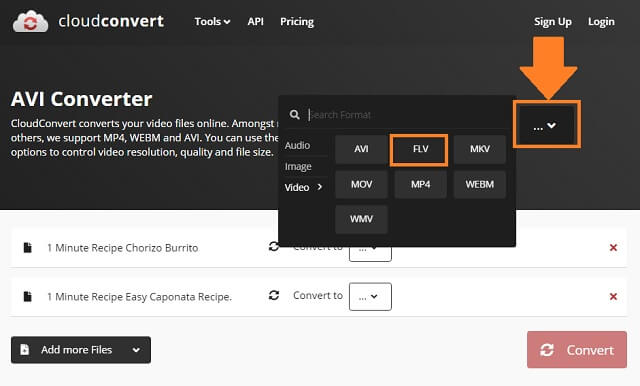Choose the MOV format

pyautogui.click(x=361, y=184)
